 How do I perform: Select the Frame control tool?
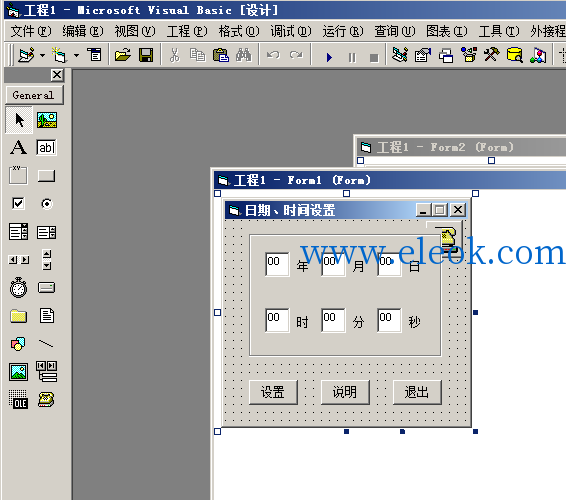click(x=18, y=176)
